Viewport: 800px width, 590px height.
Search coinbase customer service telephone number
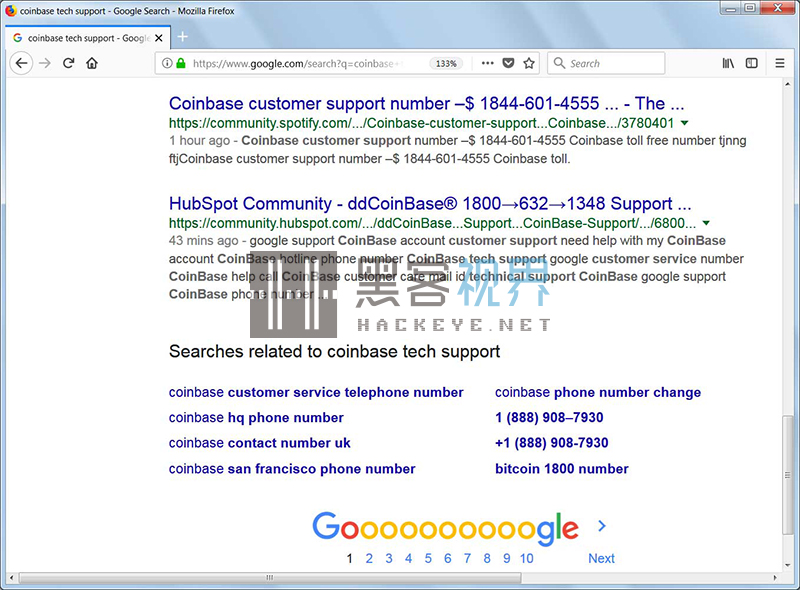316,392
